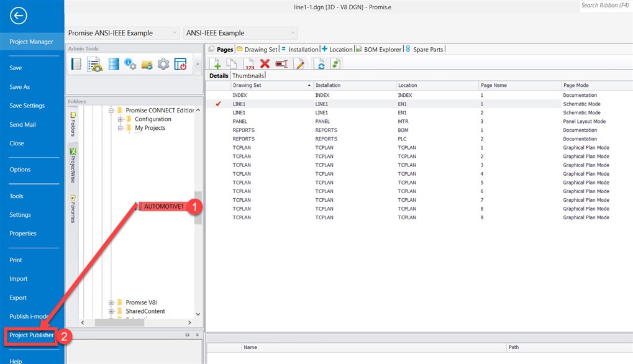The height and width of the screenshot is (364, 633).
Task: Click the Drawing Set column sort arrow
Action: click(309, 86)
